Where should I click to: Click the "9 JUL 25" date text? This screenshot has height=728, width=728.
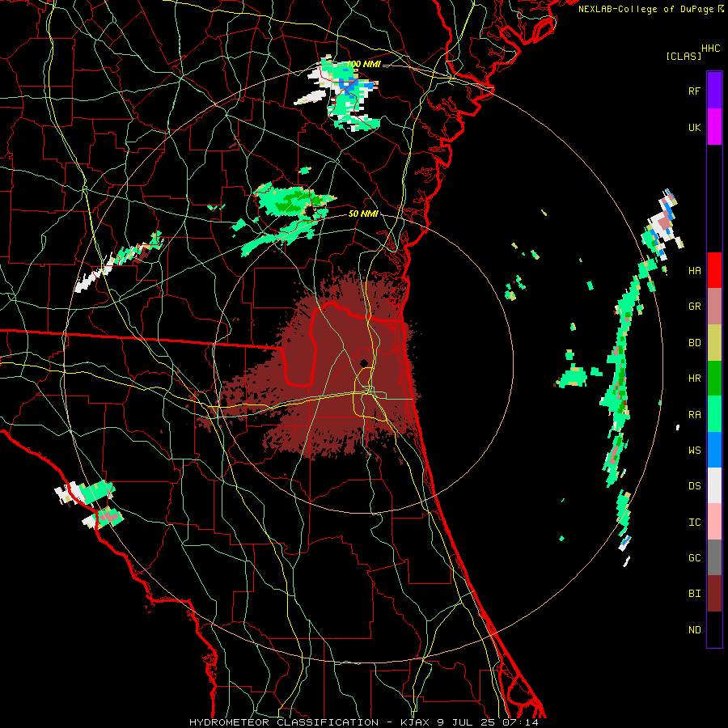tap(468, 722)
